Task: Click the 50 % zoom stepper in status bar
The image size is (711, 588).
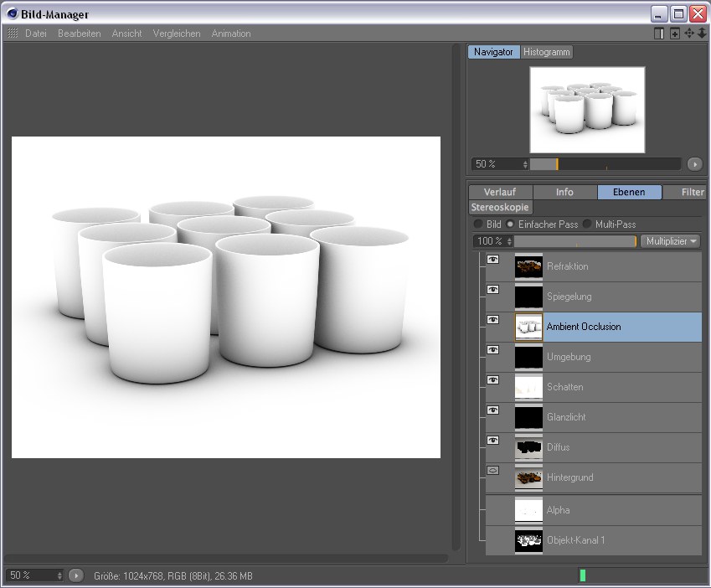Action: [x=59, y=575]
